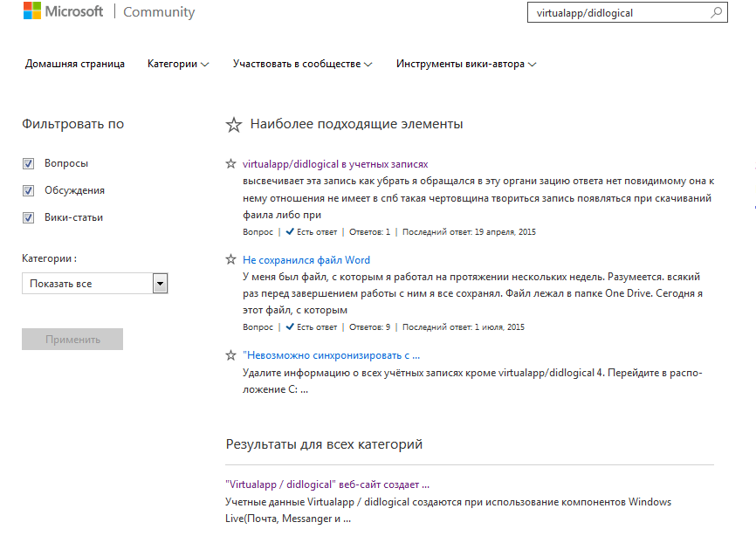The height and width of the screenshot is (536, 756).
Task: Star the "Не сохранился файл Word" result
Action: coord(231,260)
